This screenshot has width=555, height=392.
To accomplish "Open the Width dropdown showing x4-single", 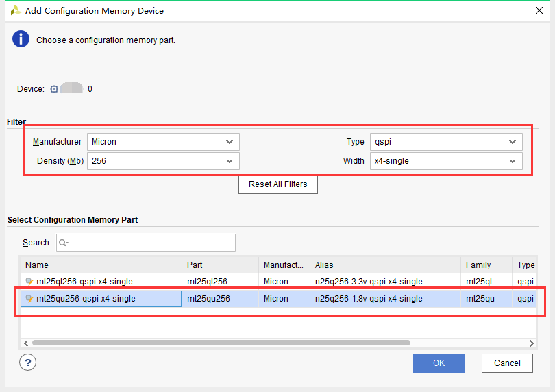I will (446, 161).
